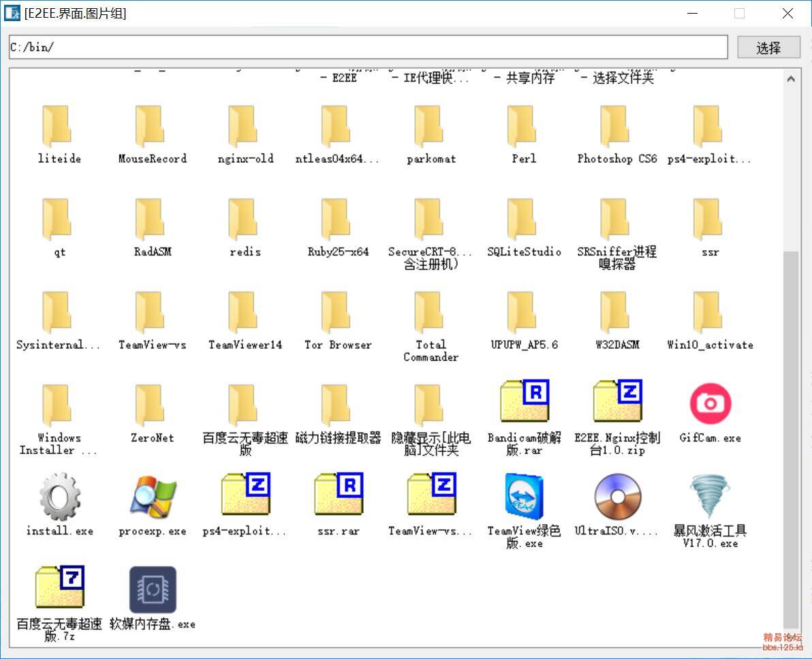Open the UPUPW_AP5.6 folder
The image size is (812, 659).
pos(522,312)
